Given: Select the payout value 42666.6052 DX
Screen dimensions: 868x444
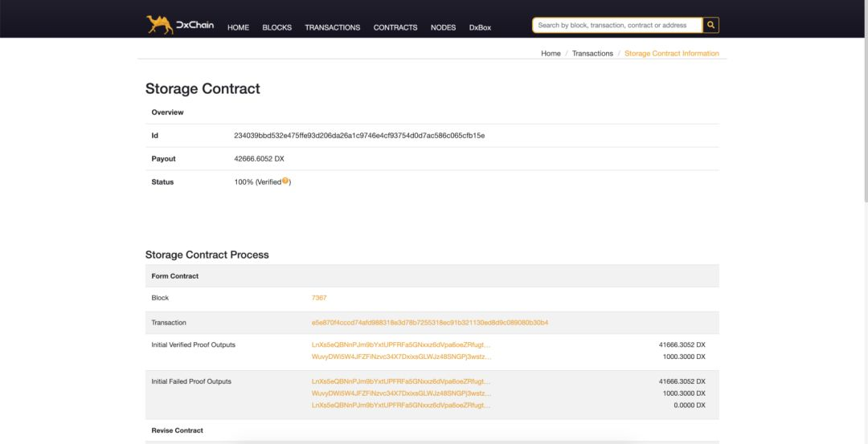Looking at the screenshot, I should coord(259,159).
